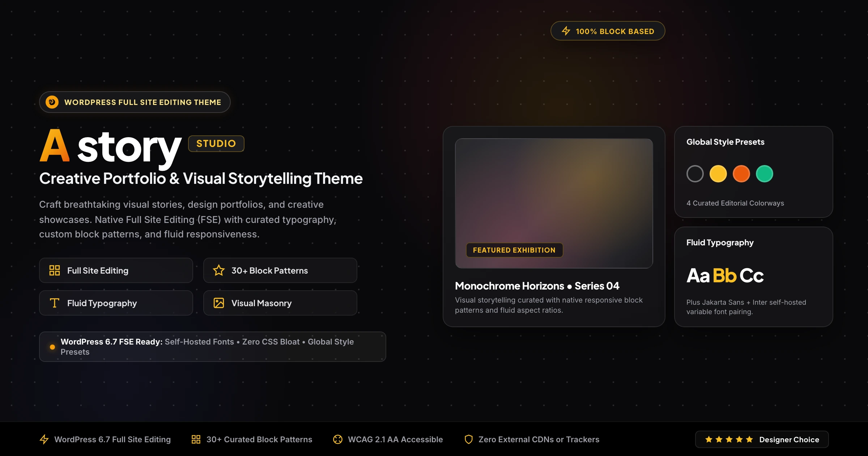Click the 30+ Block Patterns feature chip
868x456 pixels.
point(280,270)
